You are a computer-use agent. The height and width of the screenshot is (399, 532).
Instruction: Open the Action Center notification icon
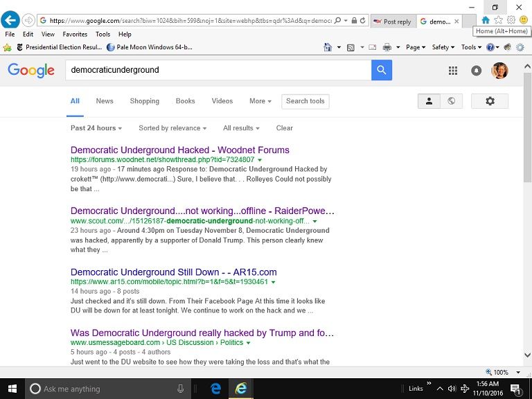coord(515,389)
